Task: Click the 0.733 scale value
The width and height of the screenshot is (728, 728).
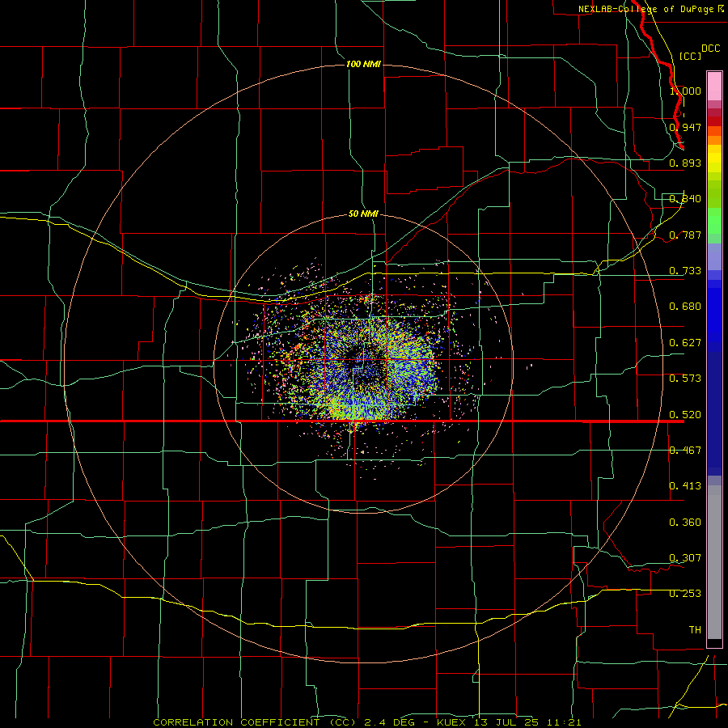Action: pyautogui.click(x=685, y=271)
